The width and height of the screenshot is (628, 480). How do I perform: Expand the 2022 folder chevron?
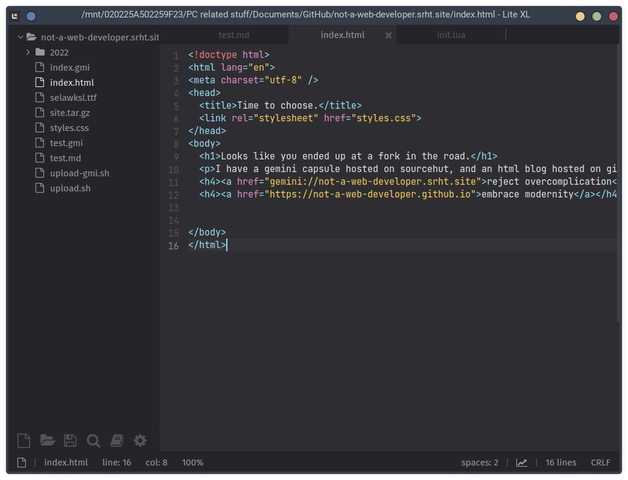[28, 52]
